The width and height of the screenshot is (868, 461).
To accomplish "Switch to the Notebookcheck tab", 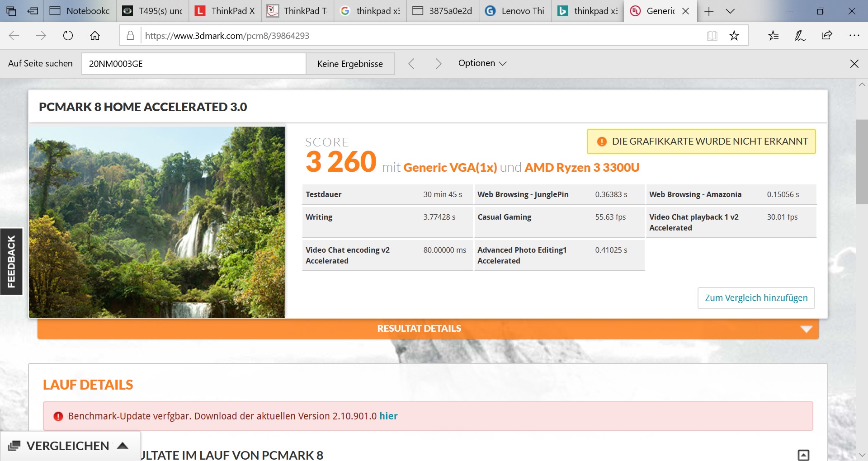I will coord(80,11).
